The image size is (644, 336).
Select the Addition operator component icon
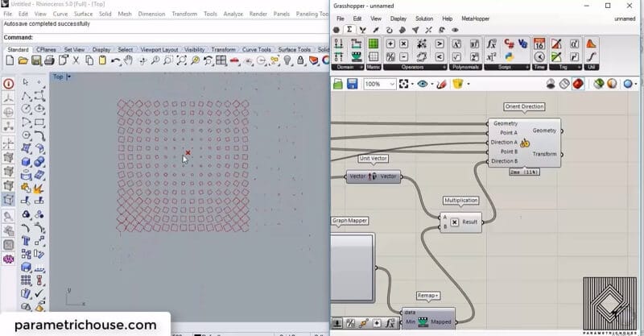(x=391, y=44)
